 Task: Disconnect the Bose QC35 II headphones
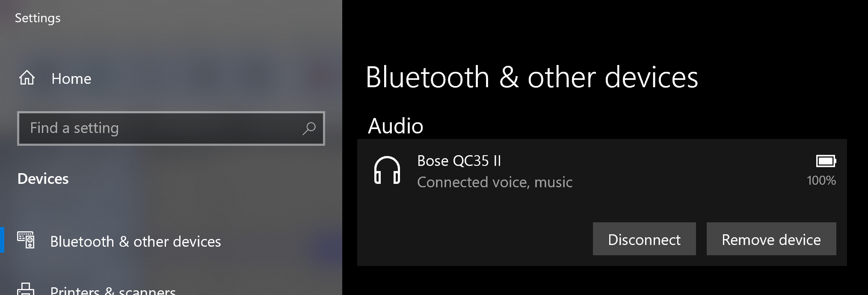[644, 239]
